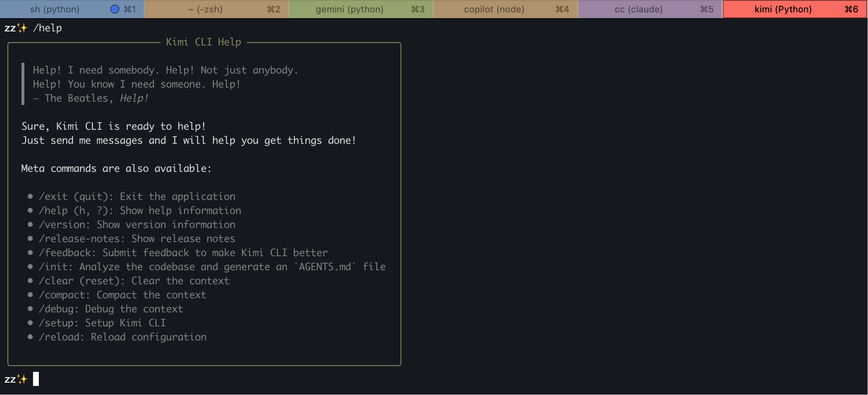Click the ⌘6 shortcut label on kimi tab

click(x=851, y=9)
